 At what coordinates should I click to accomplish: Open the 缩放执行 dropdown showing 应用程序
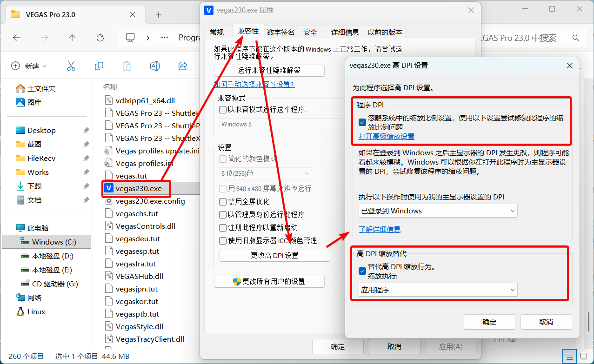(438, 289)
